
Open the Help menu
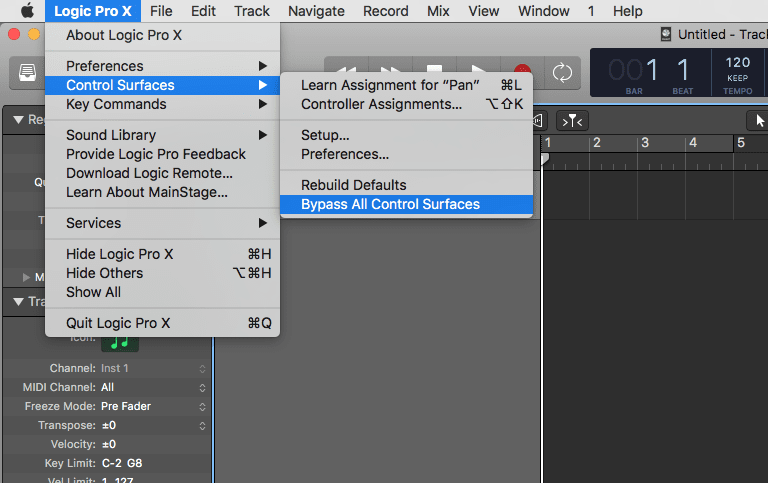pyautogui.click(x=627, y=11)
